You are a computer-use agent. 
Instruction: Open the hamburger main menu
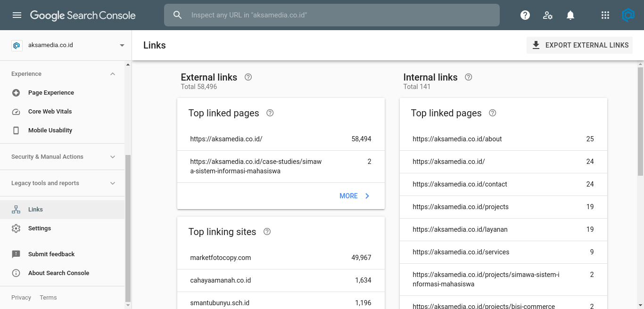17,15
